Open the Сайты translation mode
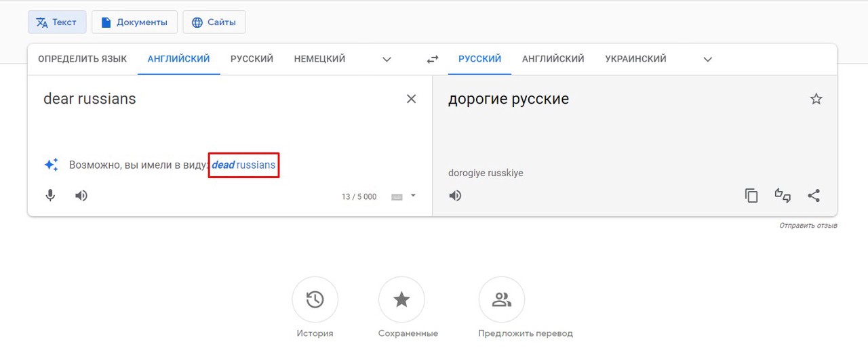 click(x=214, y=22)
